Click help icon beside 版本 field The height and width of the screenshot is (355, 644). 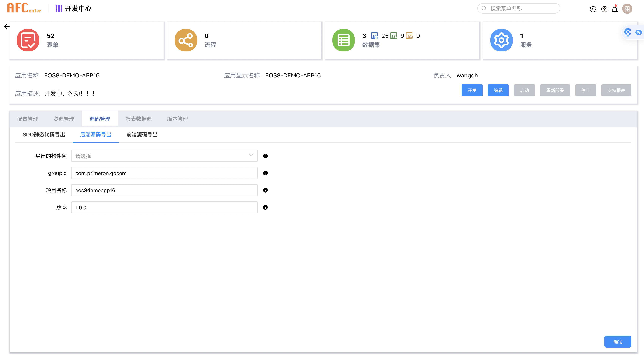pyautogui.click(x=265, y=207)
